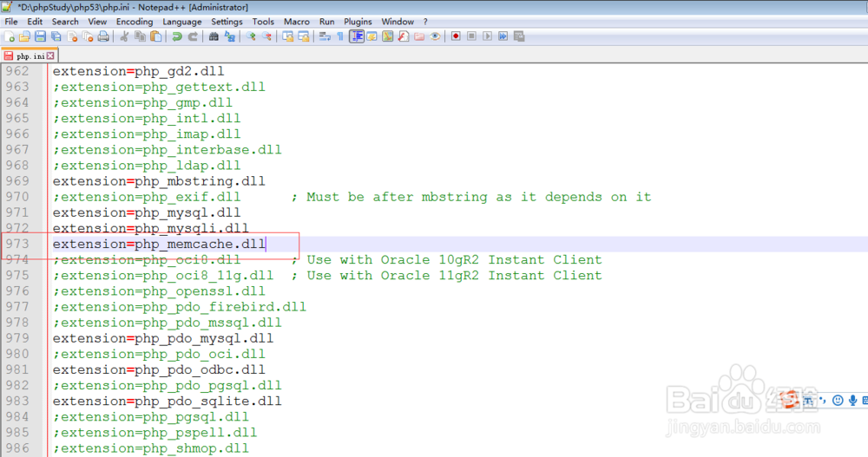Select the php.ini document tab
868x457 pixels.
point(30,55)
